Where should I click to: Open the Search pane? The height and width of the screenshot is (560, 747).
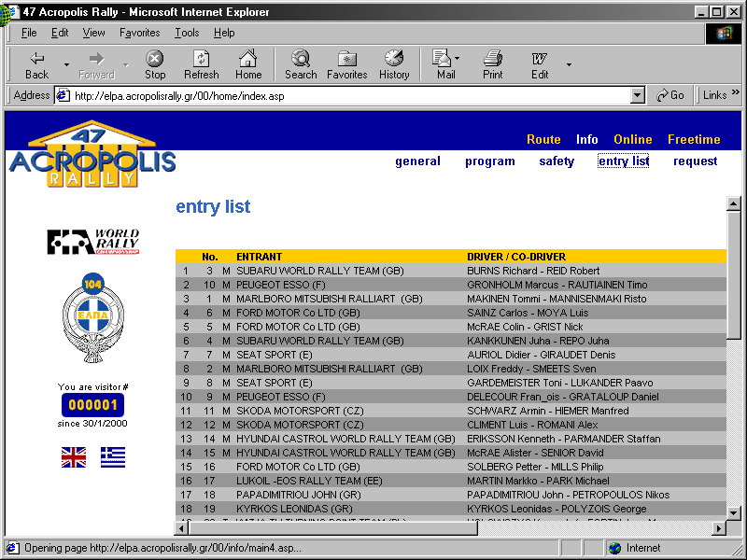click(x=301, y=65)
